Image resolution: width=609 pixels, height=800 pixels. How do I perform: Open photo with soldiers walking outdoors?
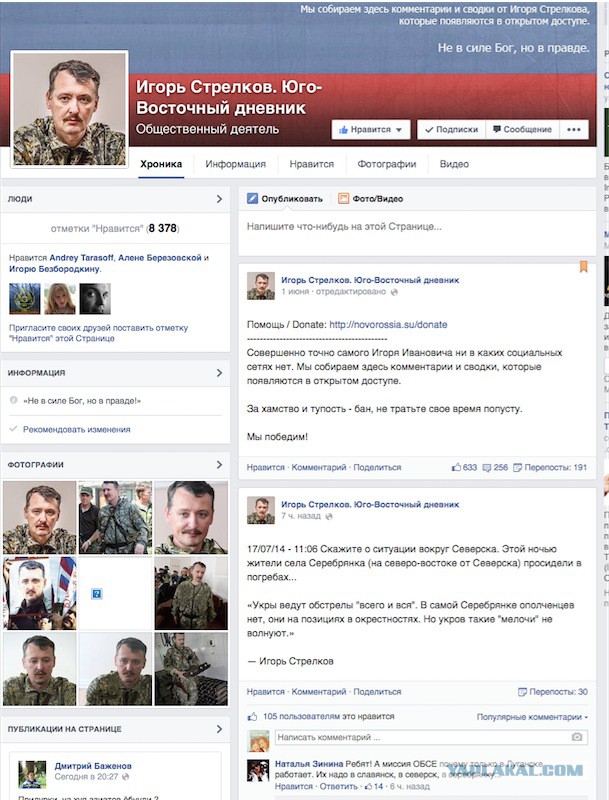115,517
